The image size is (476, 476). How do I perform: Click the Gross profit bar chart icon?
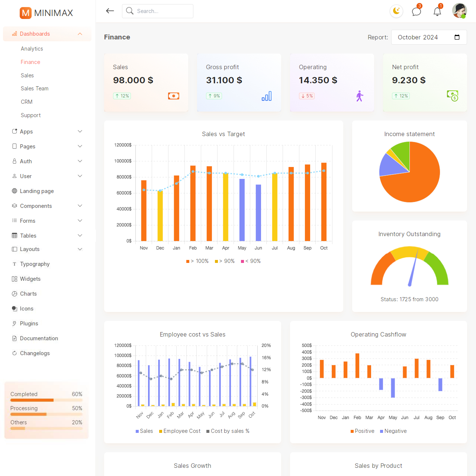point(267,96)
